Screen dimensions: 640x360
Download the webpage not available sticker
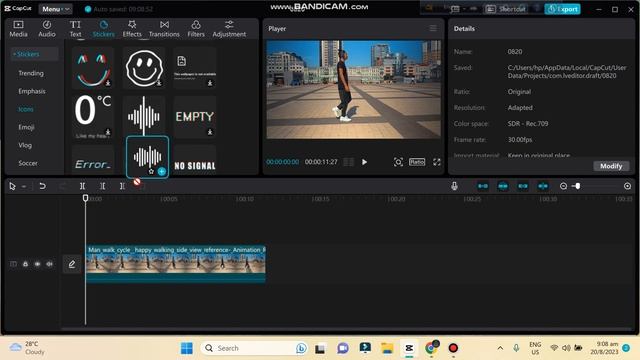click(210, 83)
